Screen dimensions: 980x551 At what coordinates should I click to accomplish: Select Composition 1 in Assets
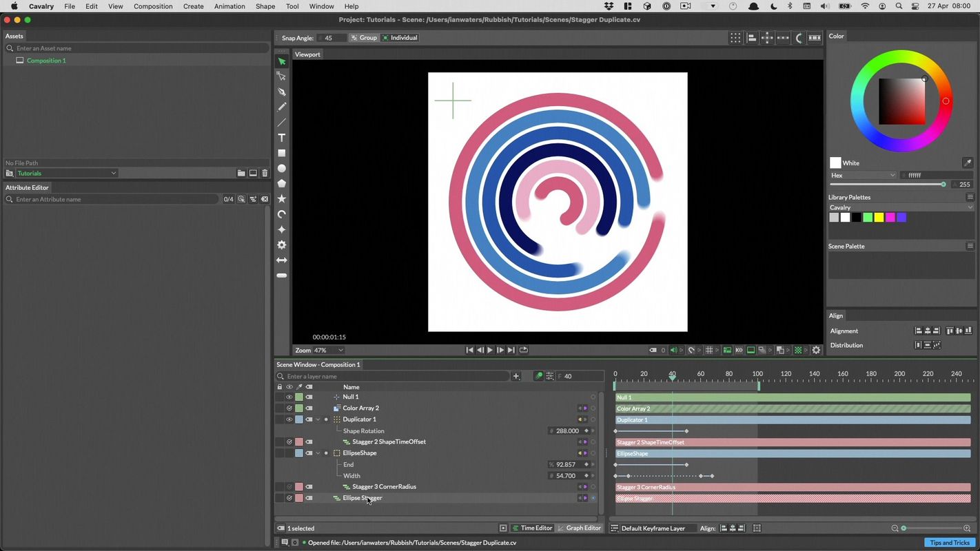click(46, 61)
